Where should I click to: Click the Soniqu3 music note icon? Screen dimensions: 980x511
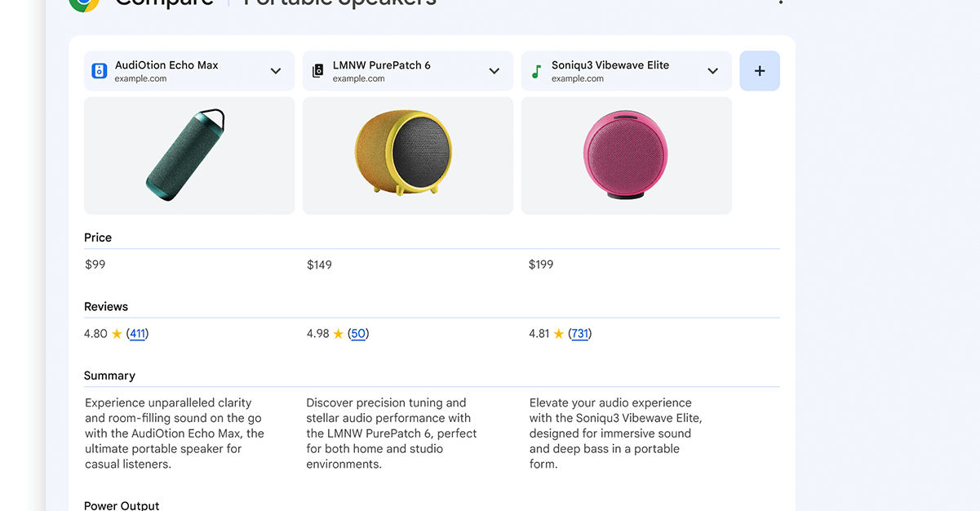[535, 70]
